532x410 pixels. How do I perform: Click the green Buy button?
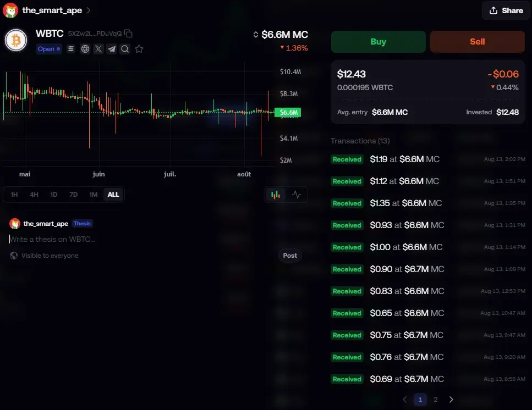point(379,42)
